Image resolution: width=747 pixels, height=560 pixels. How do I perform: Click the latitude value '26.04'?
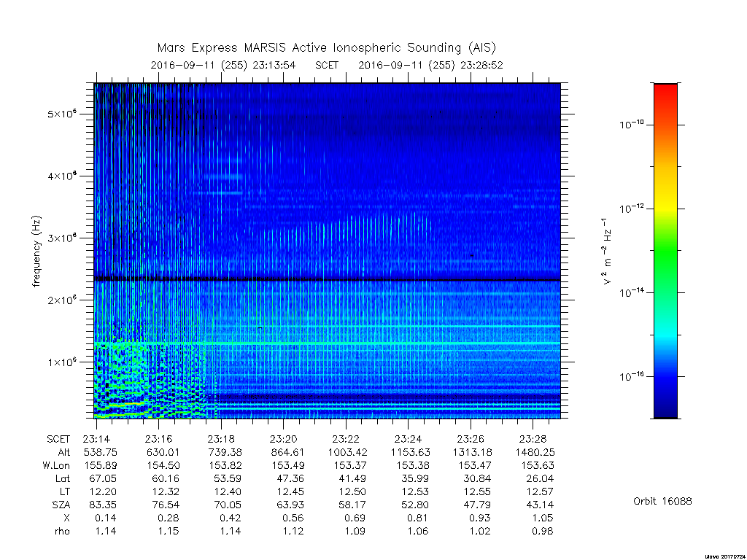pyautogui.click(x=540, y=478)
